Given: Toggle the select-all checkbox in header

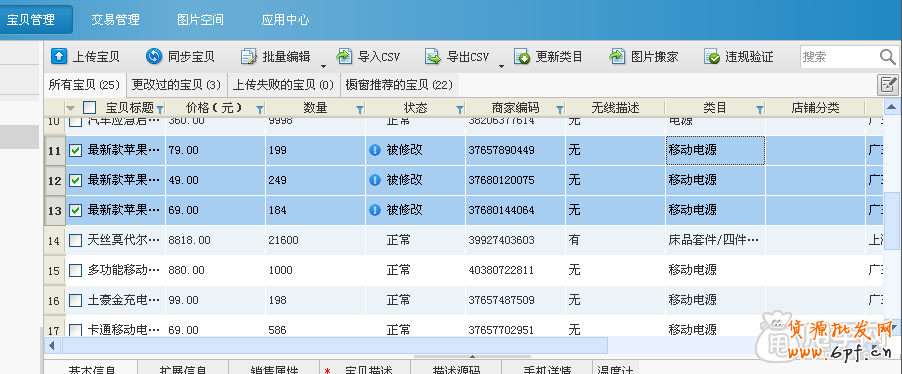Looking at the screenshot, I should (90, 108).
